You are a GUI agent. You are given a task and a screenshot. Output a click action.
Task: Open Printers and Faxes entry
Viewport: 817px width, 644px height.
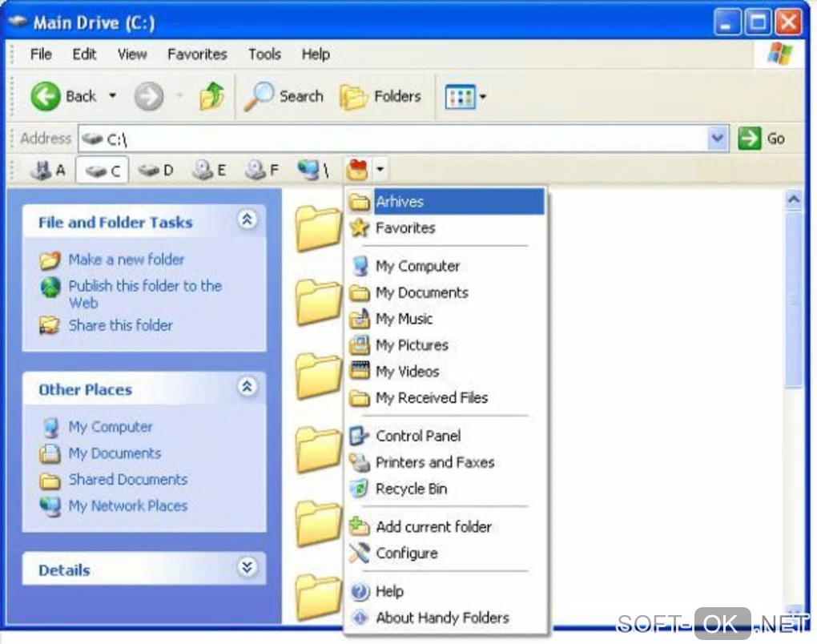click(x=446, y=462)
